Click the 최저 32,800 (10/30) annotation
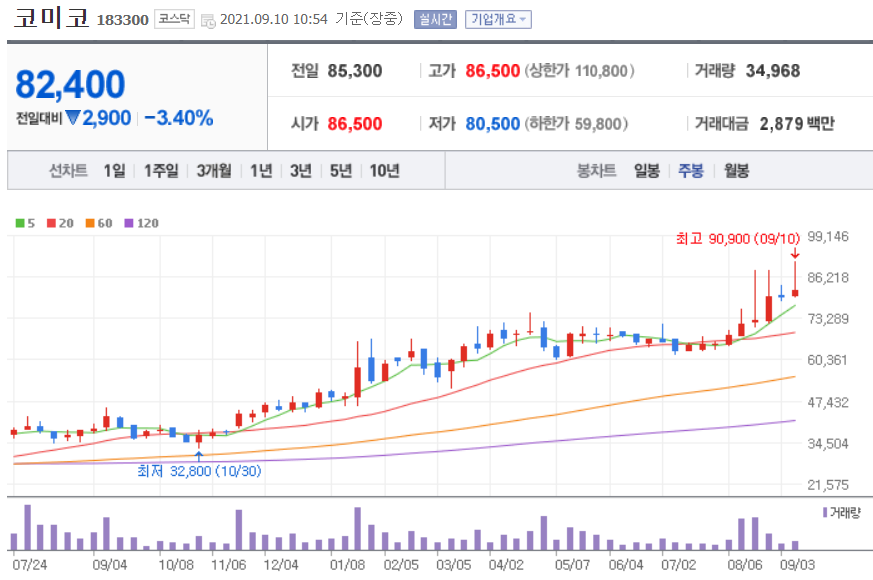The height and width of the screenshot is (580, 873). tap(200, 471)
